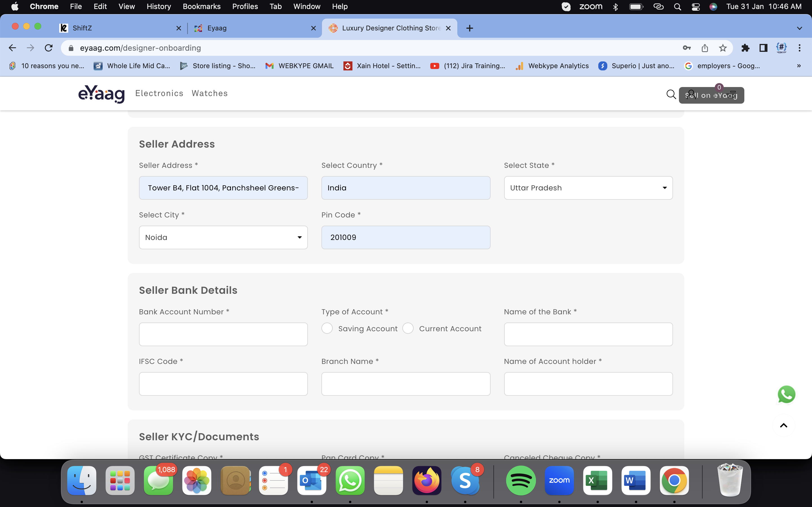This screenshot has height=507, width=812.
Task: Open the Bookmarks menu
Action: 201,6
